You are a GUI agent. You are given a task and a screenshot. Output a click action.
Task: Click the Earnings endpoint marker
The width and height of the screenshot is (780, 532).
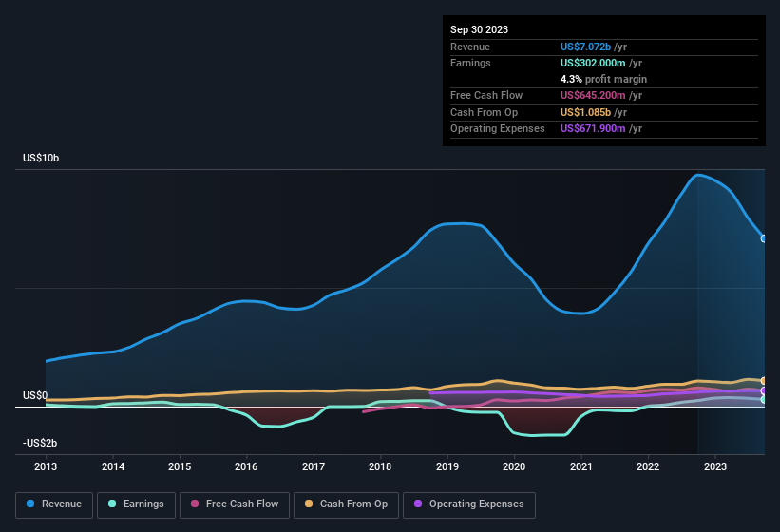[764, 399]
